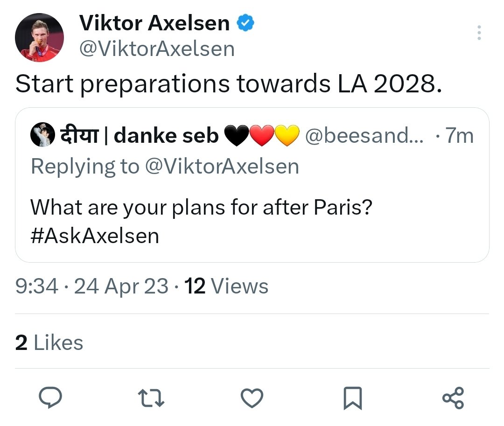
Task: View the 2 Likes list
Action: click(49, 343)
